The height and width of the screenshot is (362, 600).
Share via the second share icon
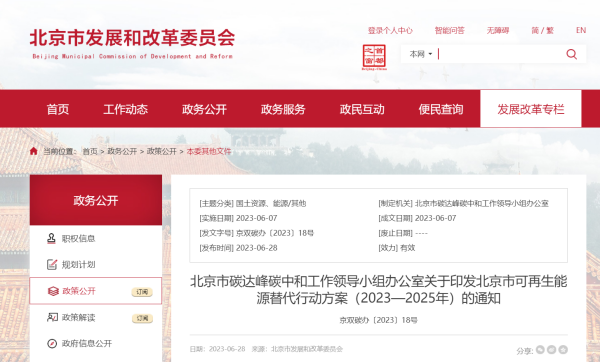(551, 349)
